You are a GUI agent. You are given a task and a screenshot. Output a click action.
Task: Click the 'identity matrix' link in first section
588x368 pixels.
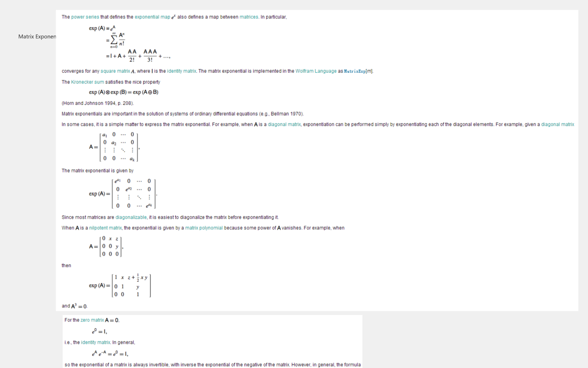point(181,71)
